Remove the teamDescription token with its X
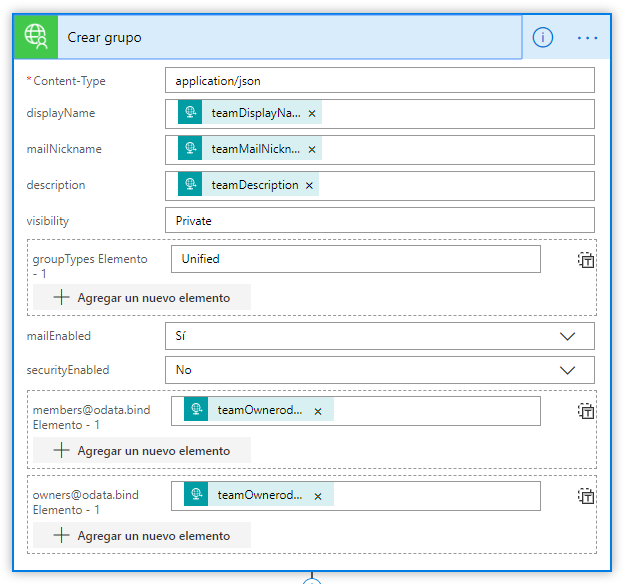 (309, 186)
